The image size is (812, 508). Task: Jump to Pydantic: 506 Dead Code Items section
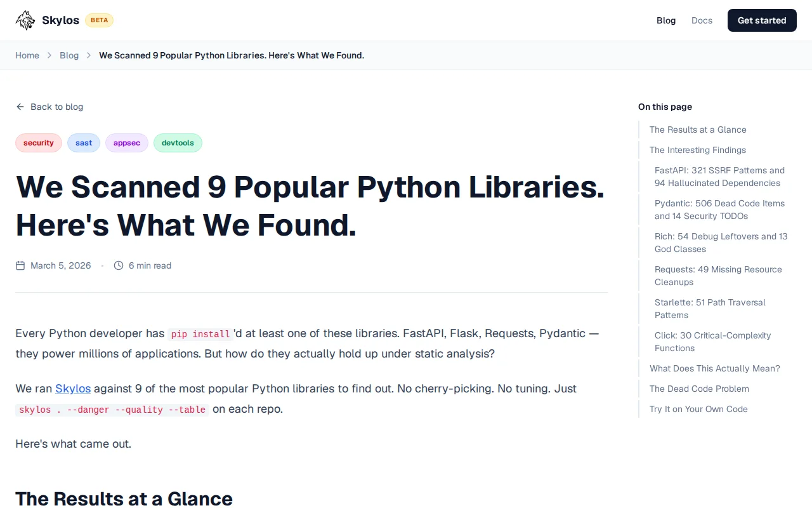720,210
